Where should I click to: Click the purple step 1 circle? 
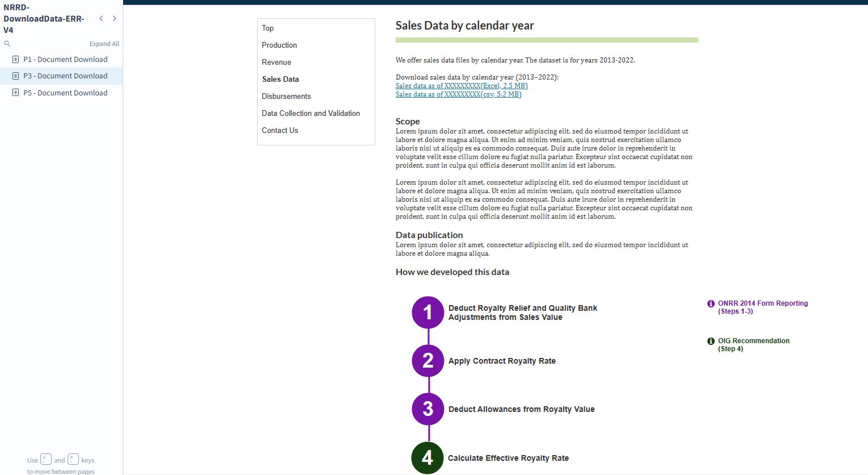tap(428, 312)
